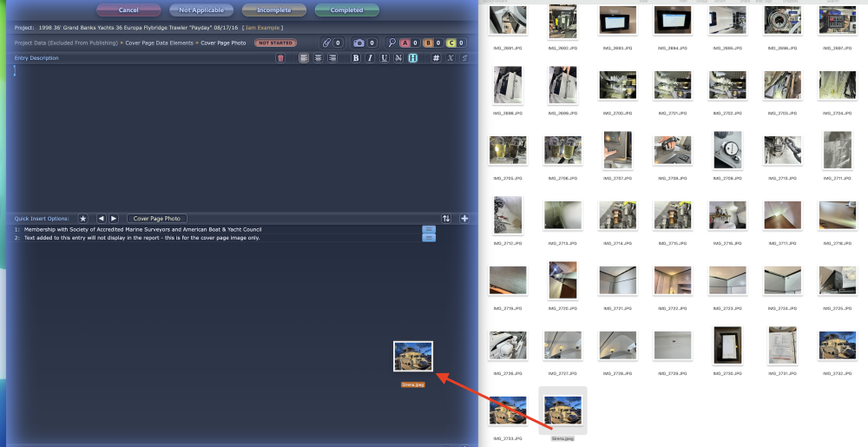Viewport: 868px width, 447px height.
Task: Click the Cancel button
Action: click(x=128, y=10)
